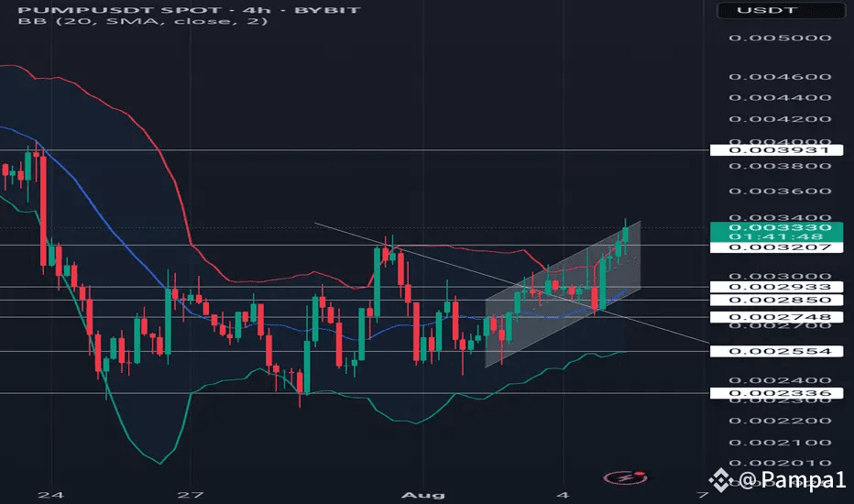Click the 0.002554 price level label

tap(778, 352)
